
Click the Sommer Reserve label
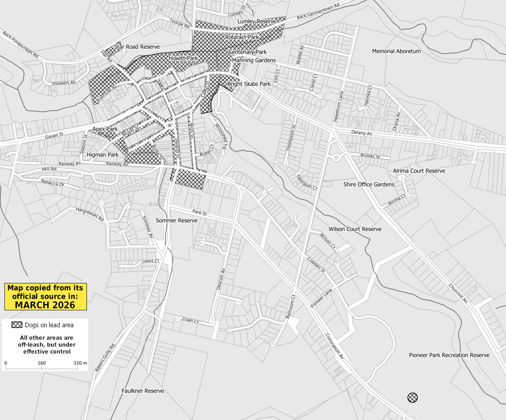pos(176,221)
